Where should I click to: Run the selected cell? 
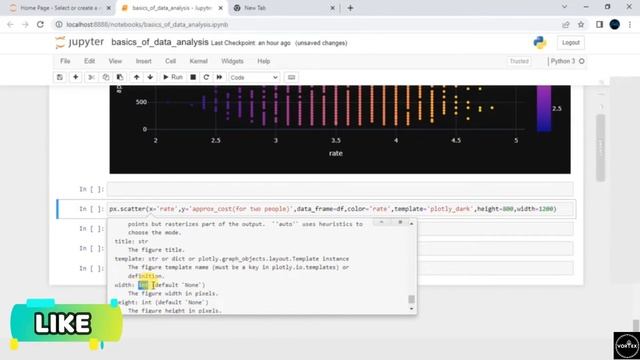coord(173,77)
